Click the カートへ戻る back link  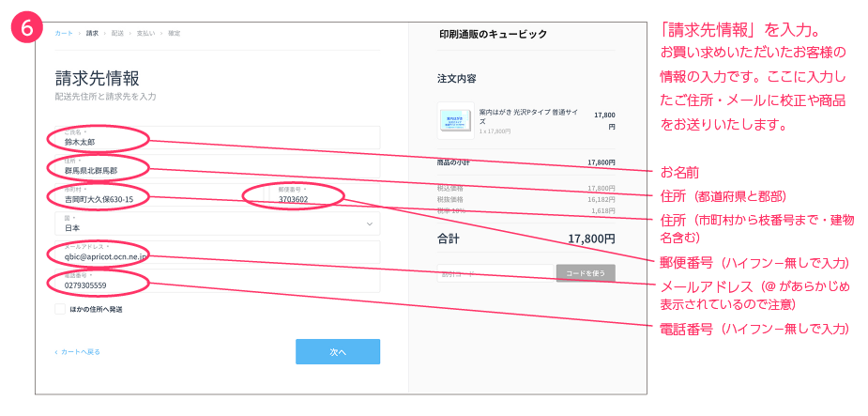[78, 352]
